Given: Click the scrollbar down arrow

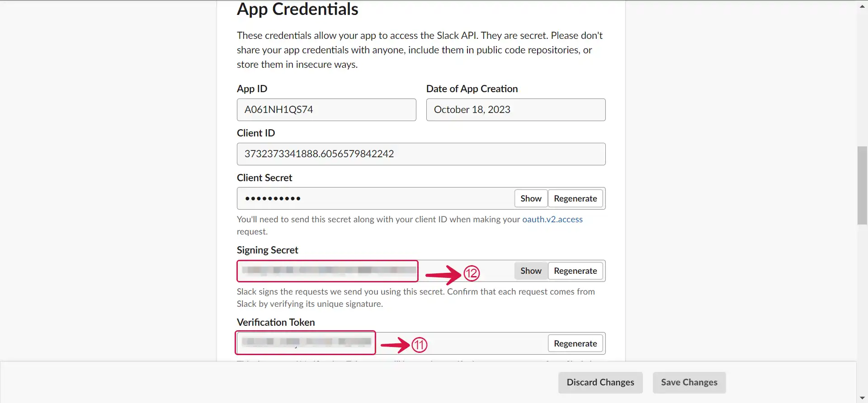Looking at the screenshot, I should (862, 398).
